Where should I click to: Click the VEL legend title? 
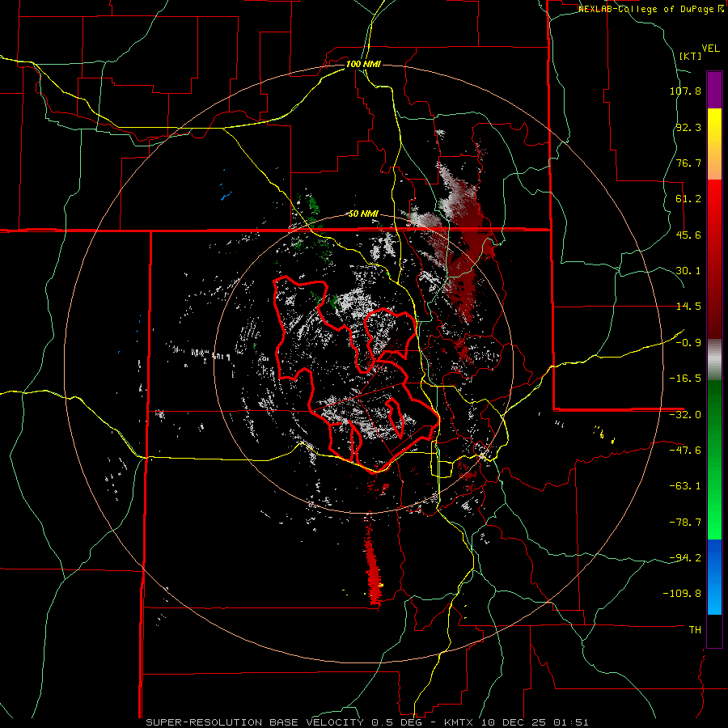710,49
